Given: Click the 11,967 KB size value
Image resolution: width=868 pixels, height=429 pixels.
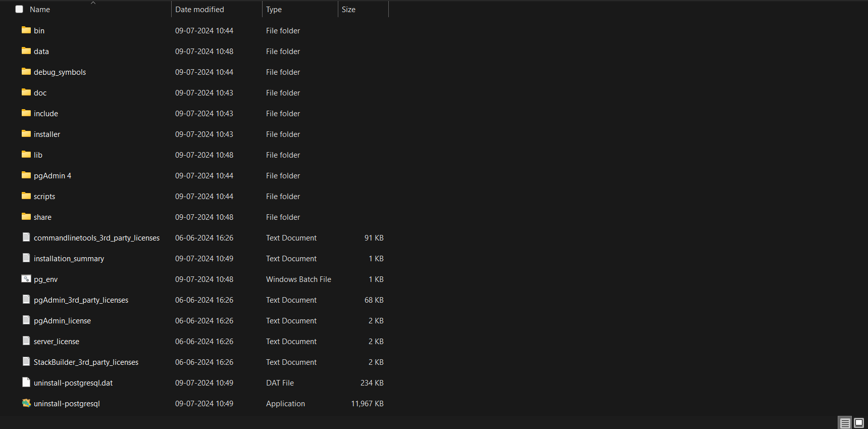Looking at the screenshot, I should tap(367, 404).
